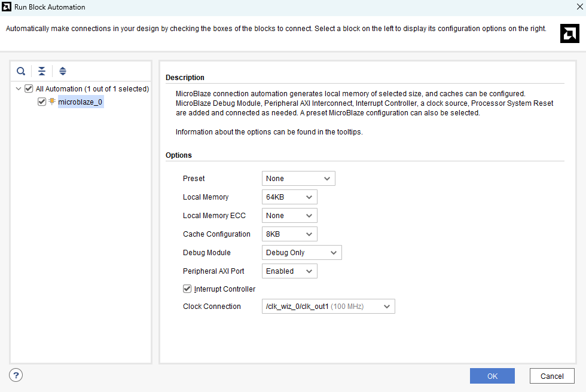586x392 pixels.
Task: Open the help question mark icon
Action: (16, 375)
